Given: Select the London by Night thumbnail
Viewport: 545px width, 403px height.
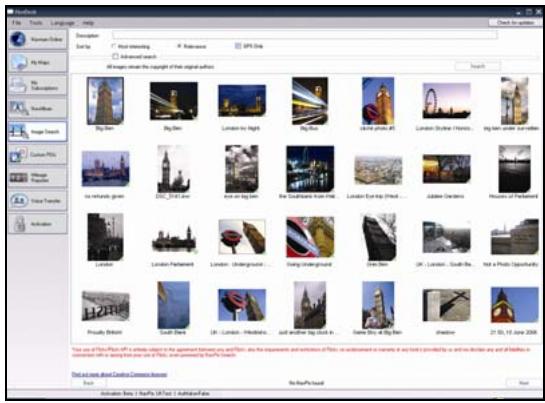Looking at the screenshot, I should pos(242,101).
